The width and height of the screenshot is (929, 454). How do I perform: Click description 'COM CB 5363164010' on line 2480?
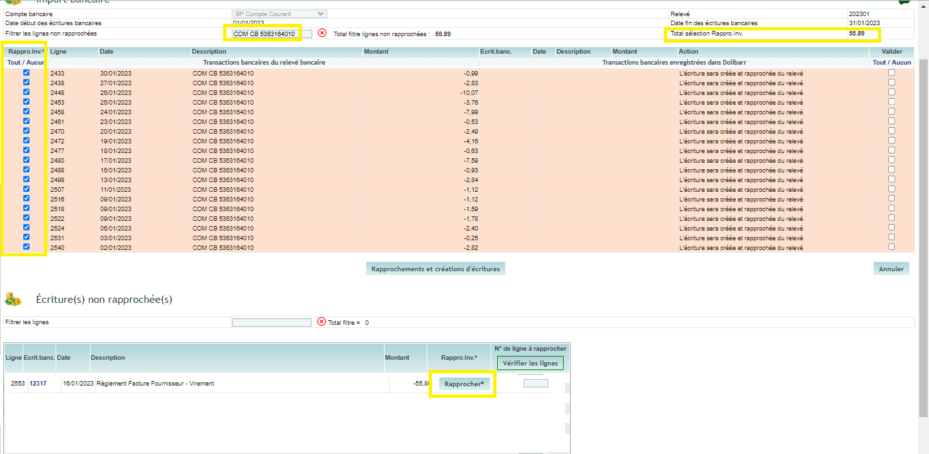coord(223,160)
